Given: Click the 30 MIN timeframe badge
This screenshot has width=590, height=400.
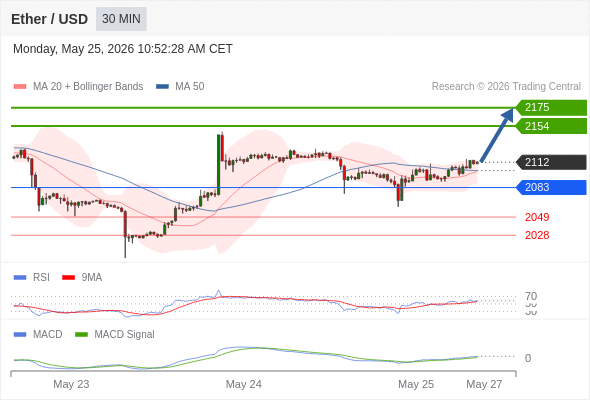Looking at the screenshot, I should [x=121, y=19].
